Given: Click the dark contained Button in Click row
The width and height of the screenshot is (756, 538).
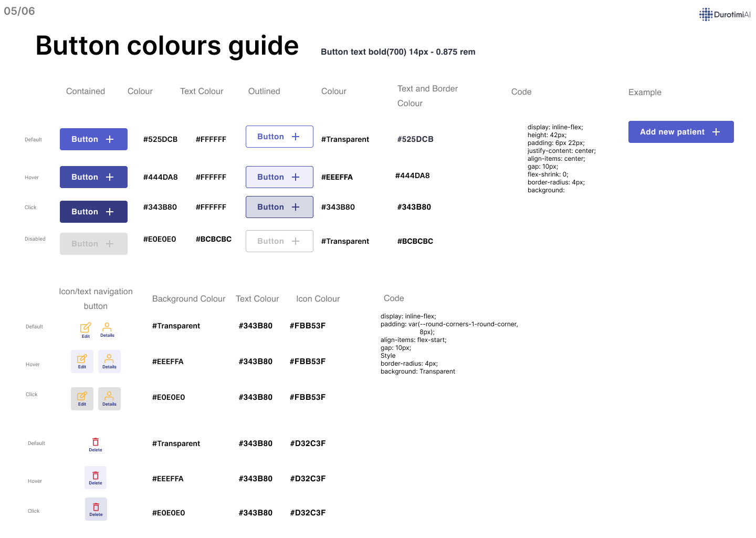Looking at the screenshot, I should point(93,211).
